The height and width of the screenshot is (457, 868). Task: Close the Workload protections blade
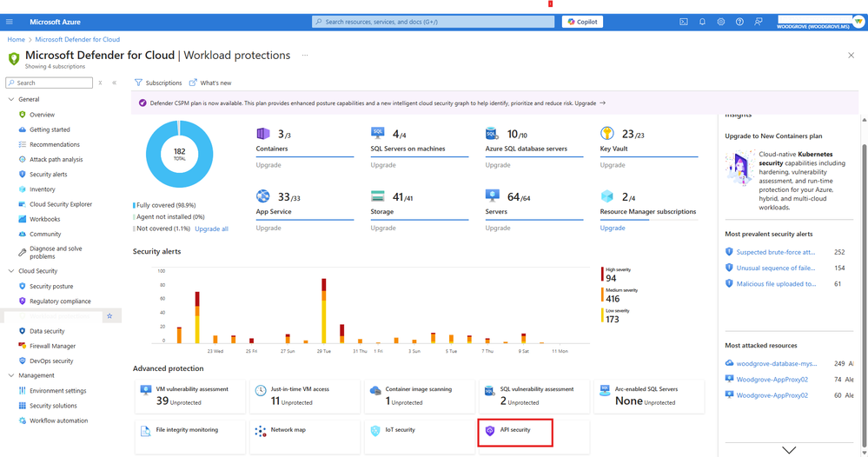tap(851, 56)
